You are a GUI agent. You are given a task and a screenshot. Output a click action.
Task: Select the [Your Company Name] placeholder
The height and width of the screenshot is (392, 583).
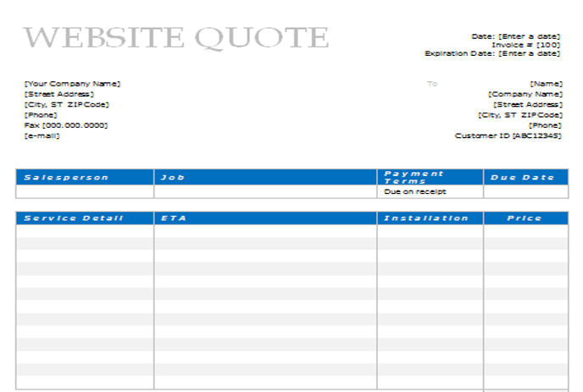pyautogui.click(x=72, y=84)
